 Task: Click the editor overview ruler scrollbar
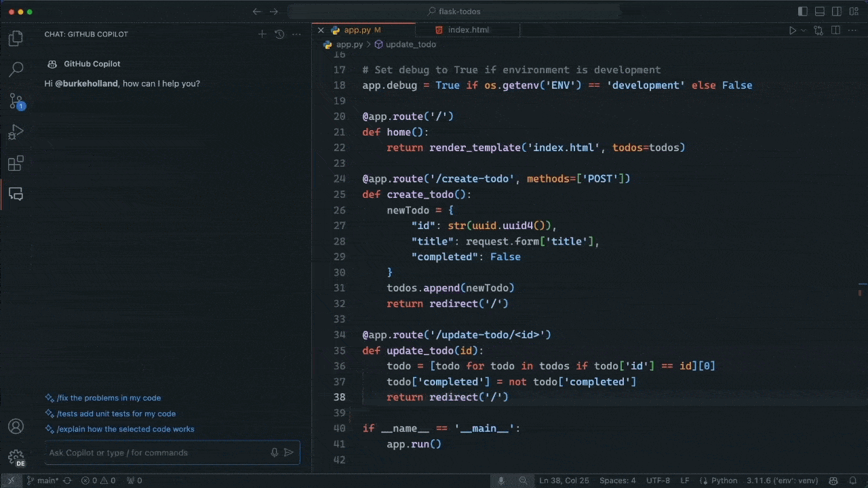[x=863, y=261]
